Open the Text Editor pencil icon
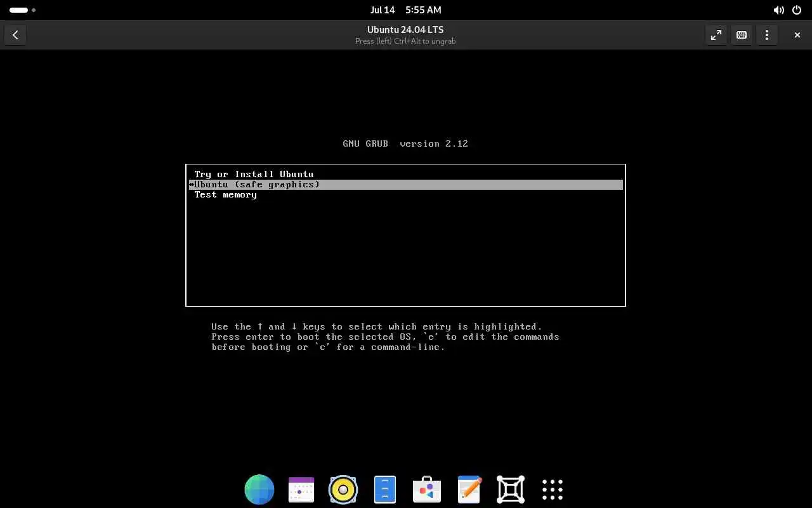Screen dimensions: 812x508 469,490
